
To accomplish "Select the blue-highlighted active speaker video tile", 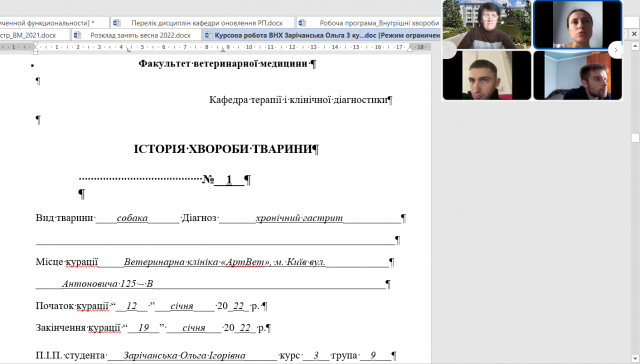I will click(578, 24).
